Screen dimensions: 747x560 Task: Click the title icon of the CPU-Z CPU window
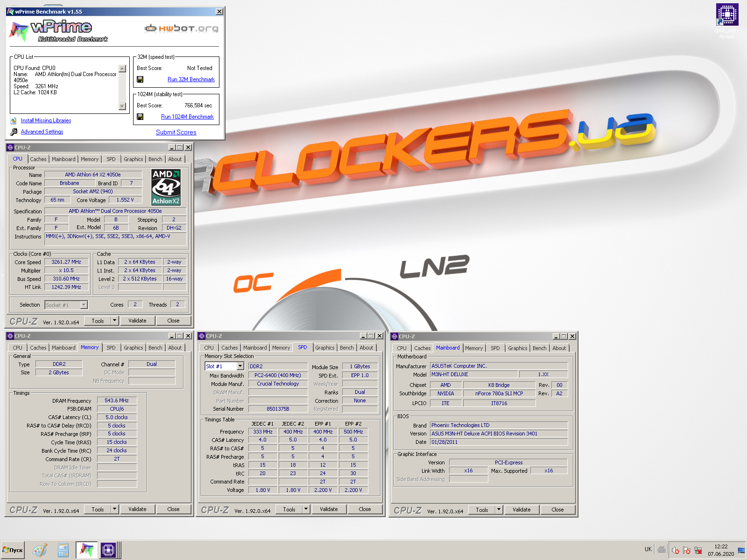pos(10,147)
